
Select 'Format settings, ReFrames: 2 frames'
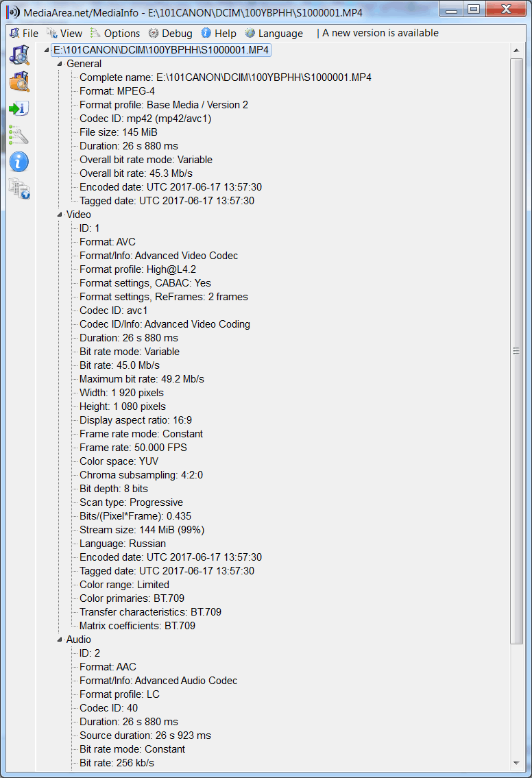tap(164, 297)
